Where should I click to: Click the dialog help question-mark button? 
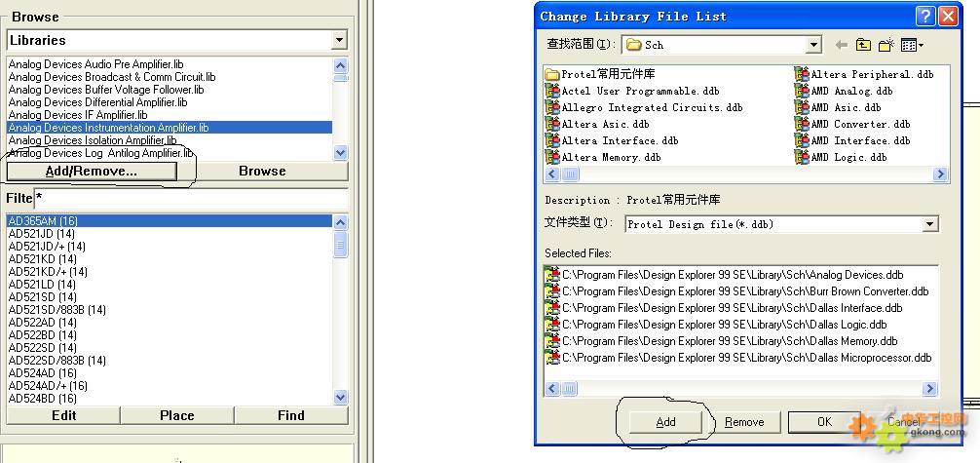coord(926,17)
